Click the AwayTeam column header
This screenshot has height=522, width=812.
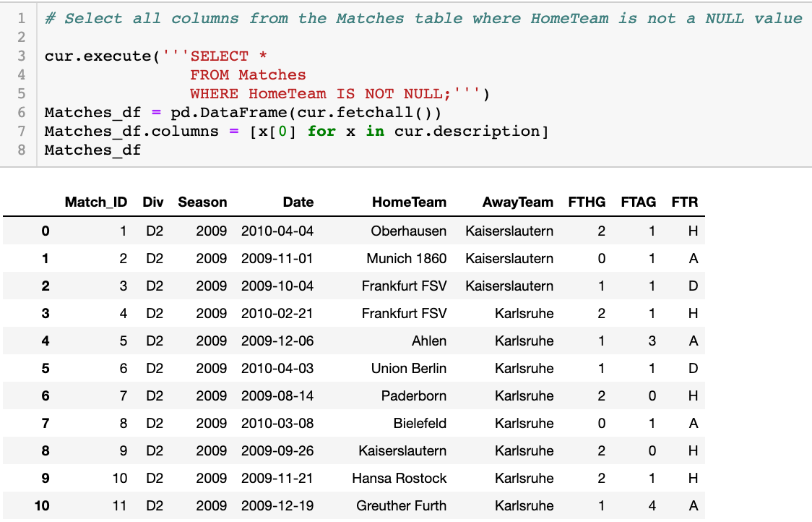click(x=517, y=202)
